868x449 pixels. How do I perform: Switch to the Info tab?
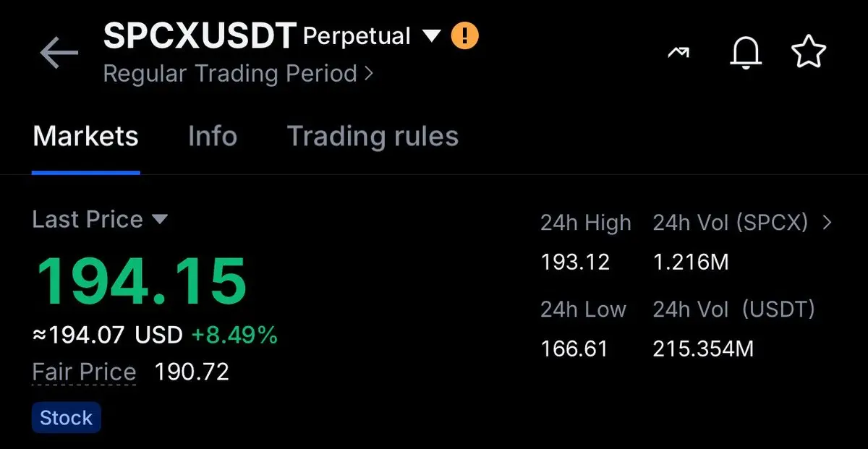(213, 136)
